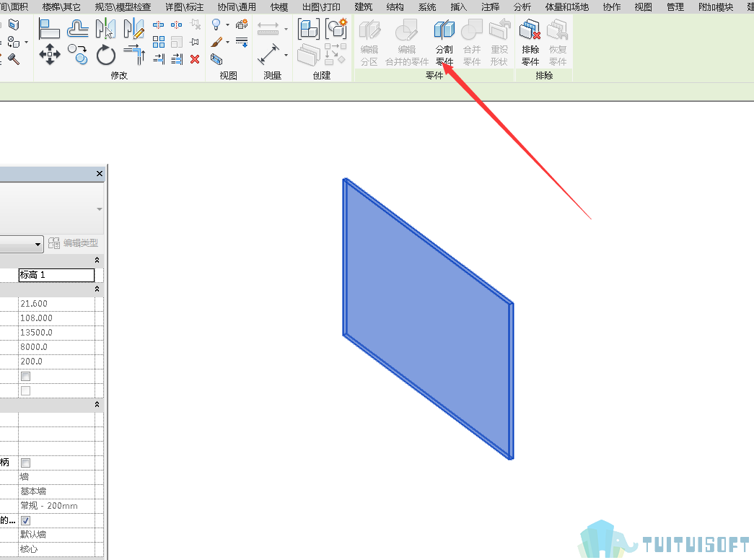This screenshot has width=754, height=560.
Task: Choose Mirror - Pick Axis tool
Action: (105, 29)
